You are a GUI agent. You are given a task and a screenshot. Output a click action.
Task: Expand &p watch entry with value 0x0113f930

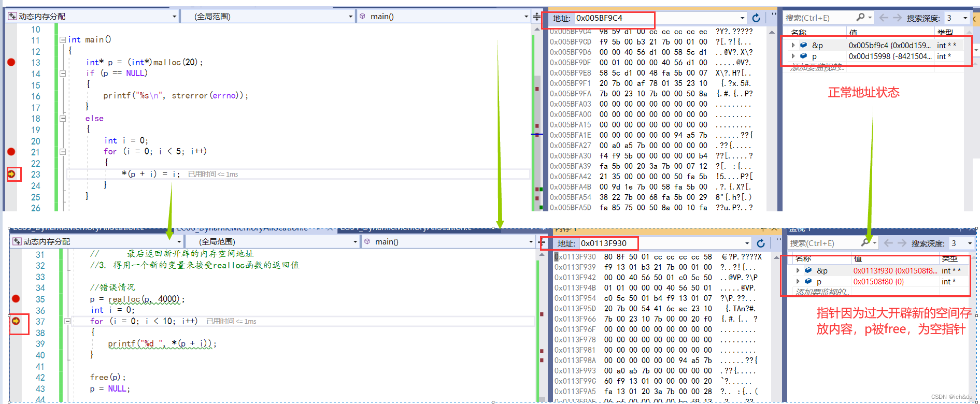coord(798,270)
